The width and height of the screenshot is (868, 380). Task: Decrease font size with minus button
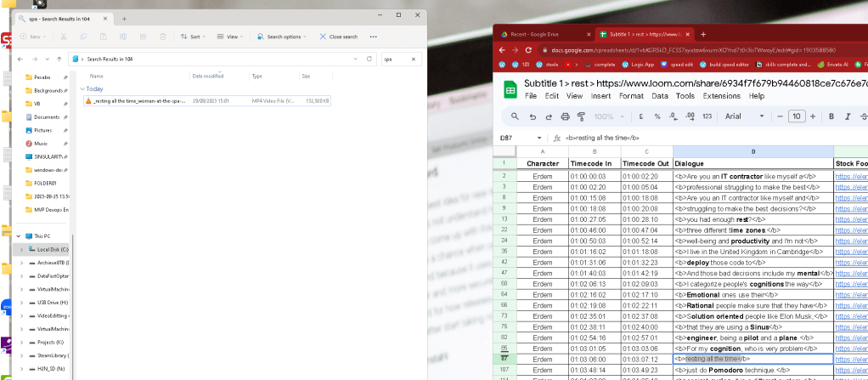(780, 116)
